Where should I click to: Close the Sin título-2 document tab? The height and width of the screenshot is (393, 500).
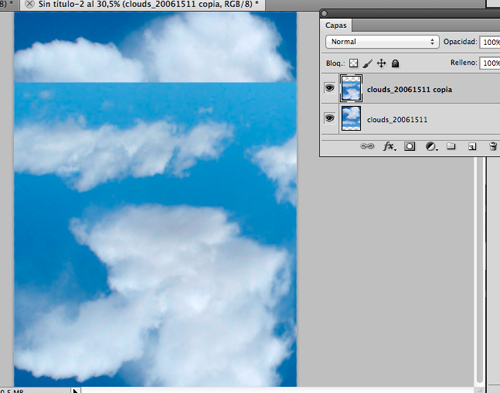pos(30,4)
